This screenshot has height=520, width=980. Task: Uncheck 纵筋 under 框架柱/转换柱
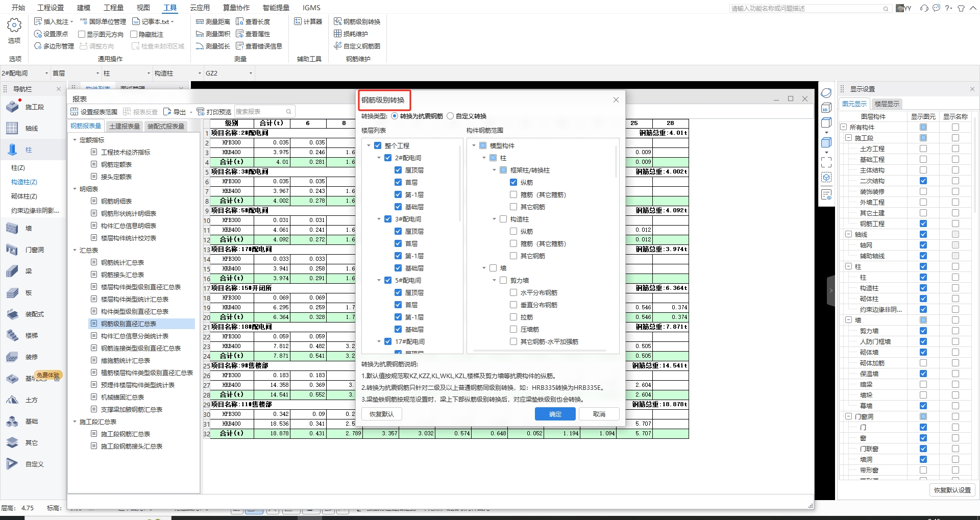click(513, 182)
